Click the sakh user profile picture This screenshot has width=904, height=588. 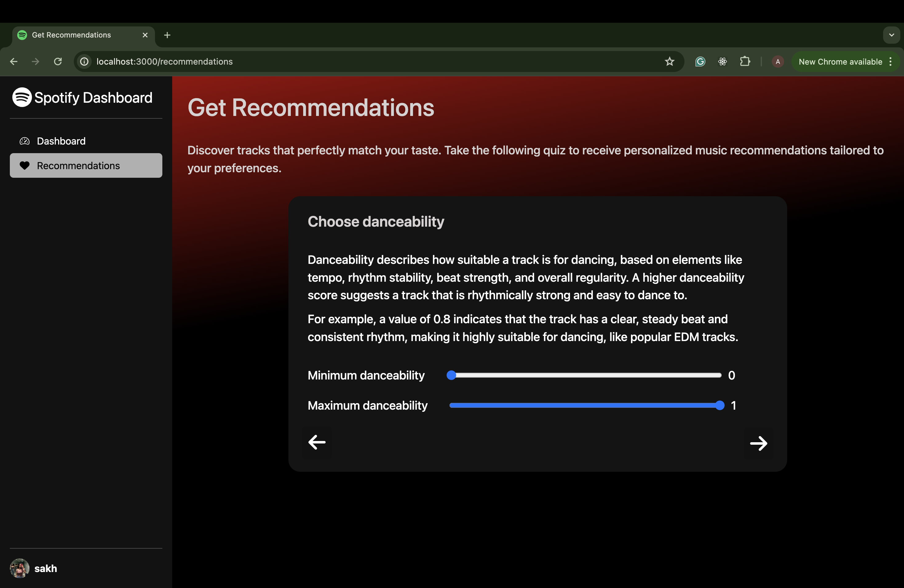(x=19, y=568)
